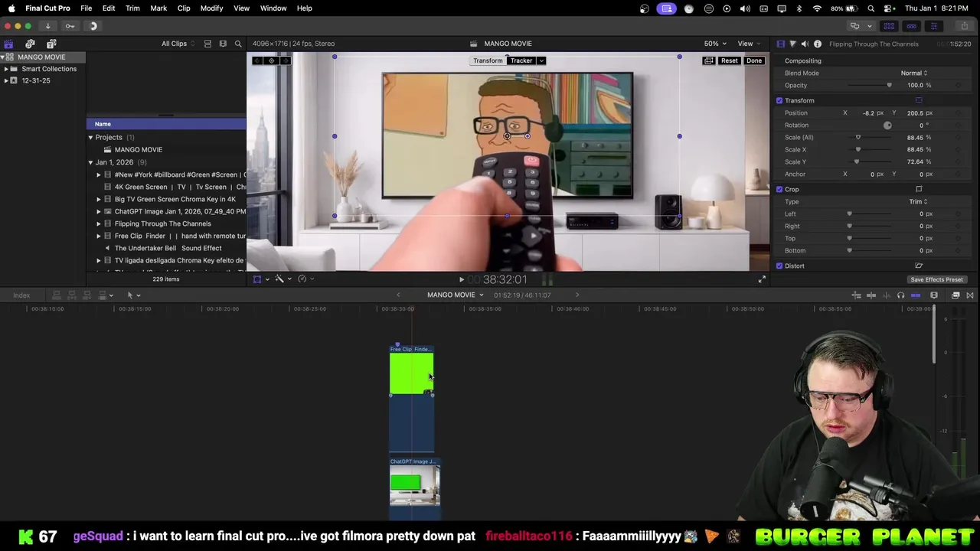980x551 pixels.
Task: Toggle audio skimming headphones icon
Action: (901, 295)
